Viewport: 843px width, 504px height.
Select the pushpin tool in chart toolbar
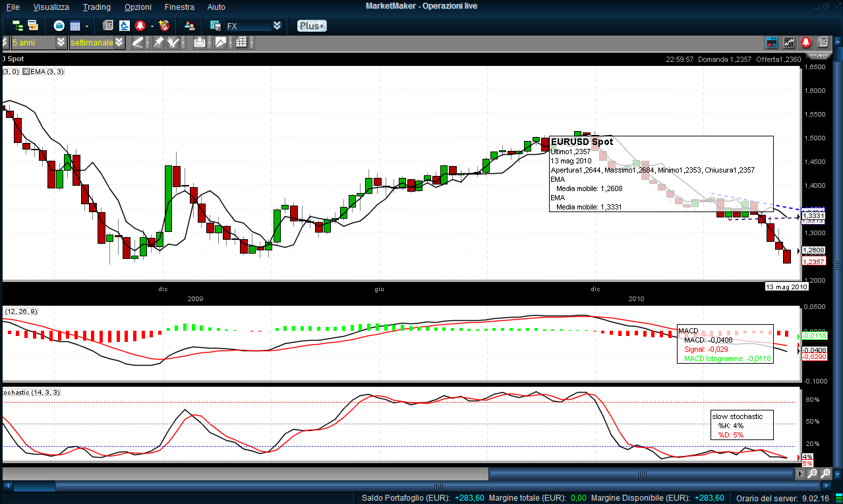pyautogui.click(x=158, y=42)
